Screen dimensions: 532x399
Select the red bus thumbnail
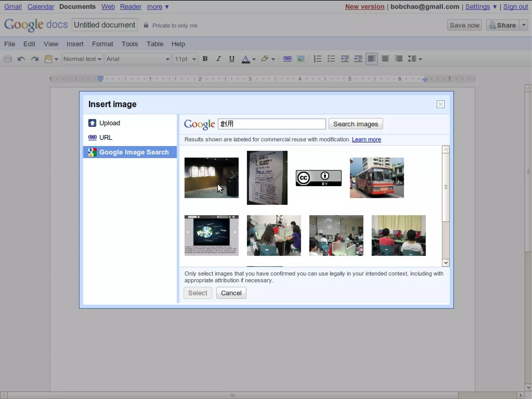[x=377, y=178]
